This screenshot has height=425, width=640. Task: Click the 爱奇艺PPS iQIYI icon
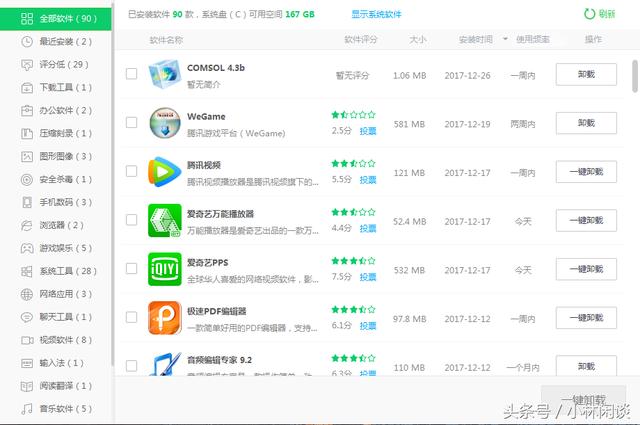[164, 269]
